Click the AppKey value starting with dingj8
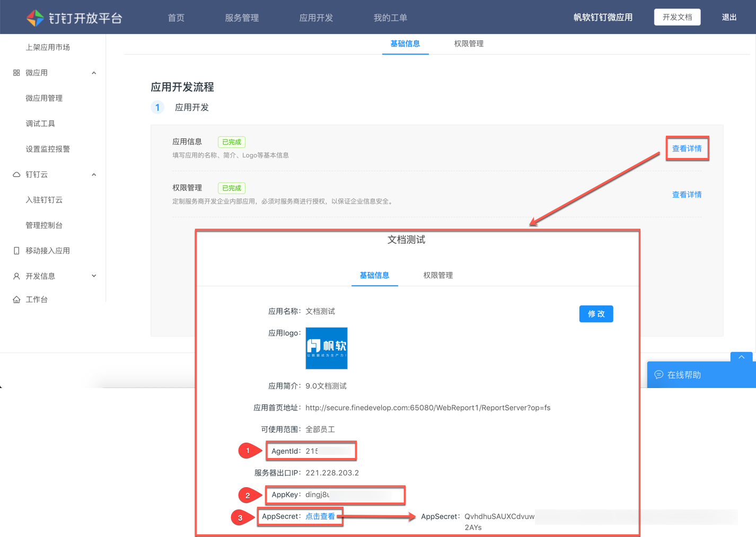This screenshot has width=756, height=537. click(349, 495)
